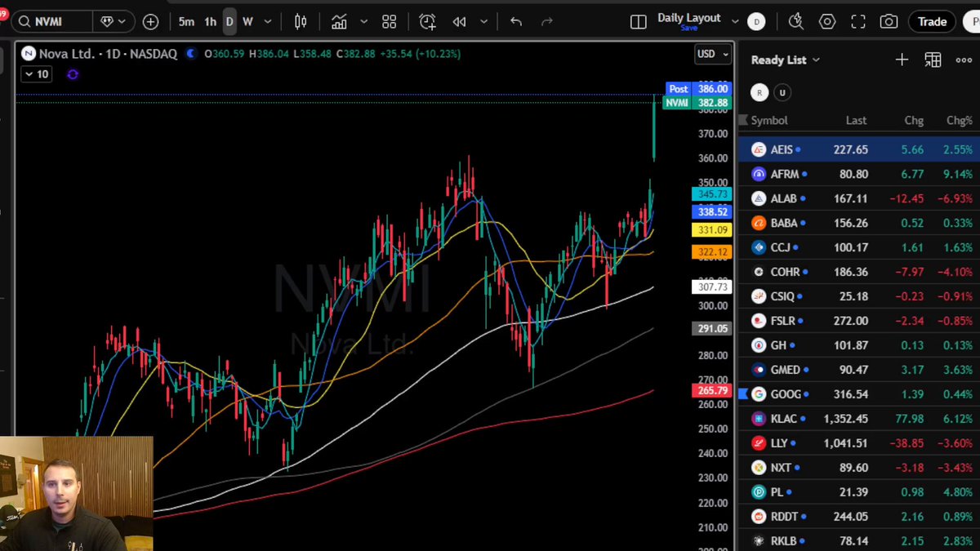Open the candlestick chart style icon
Screen dimensions: 980x551
301,22
